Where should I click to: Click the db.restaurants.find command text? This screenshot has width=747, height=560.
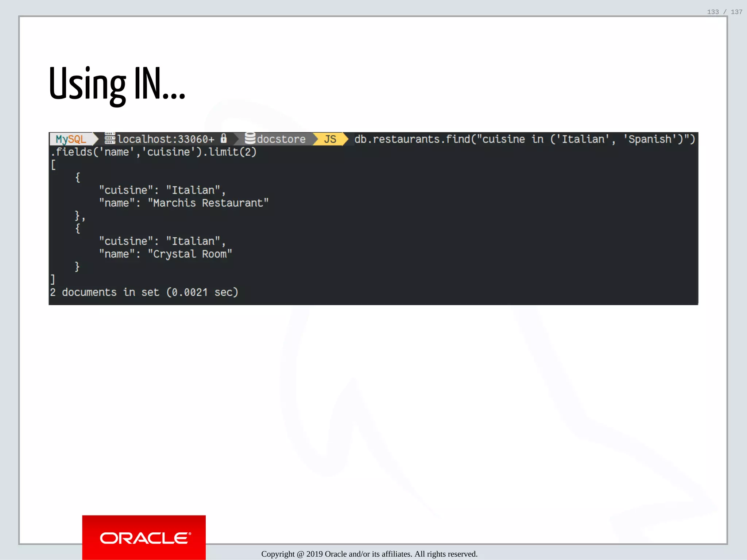[525, 139]
